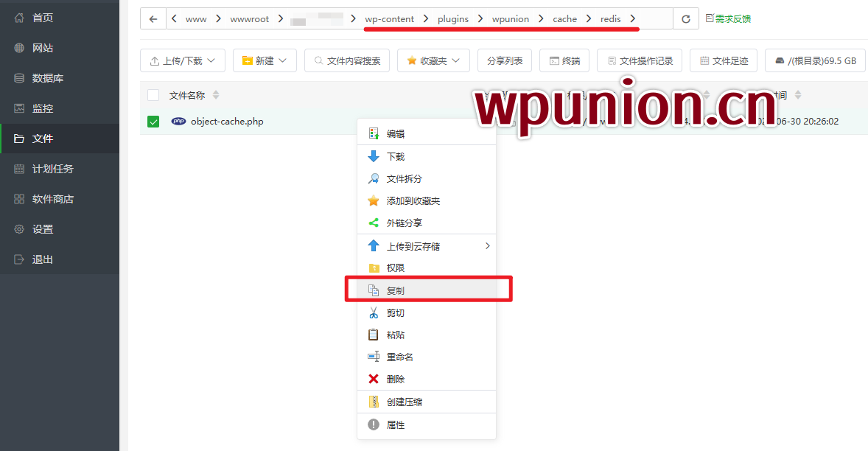
Task: Click the zip icon beside 创建压缩
Action: [374, 402]
